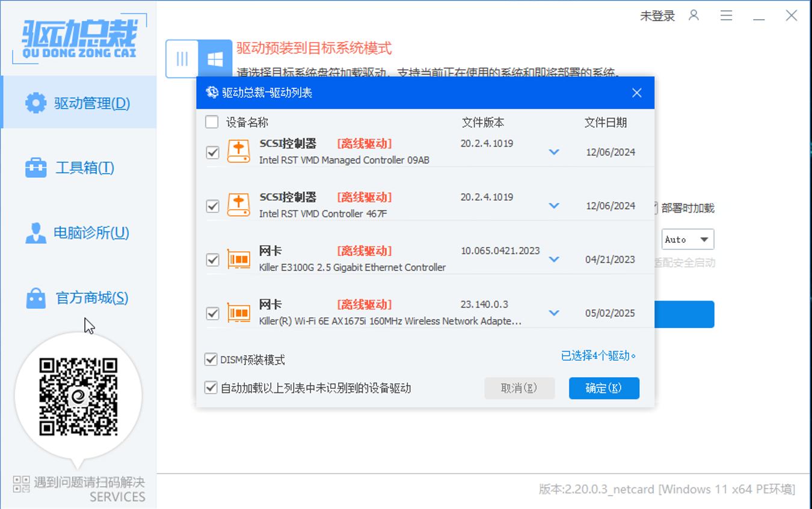Expand the Killer E3100G driver details
This screenshot has height=509, width=812.
[x=553, y=259]
